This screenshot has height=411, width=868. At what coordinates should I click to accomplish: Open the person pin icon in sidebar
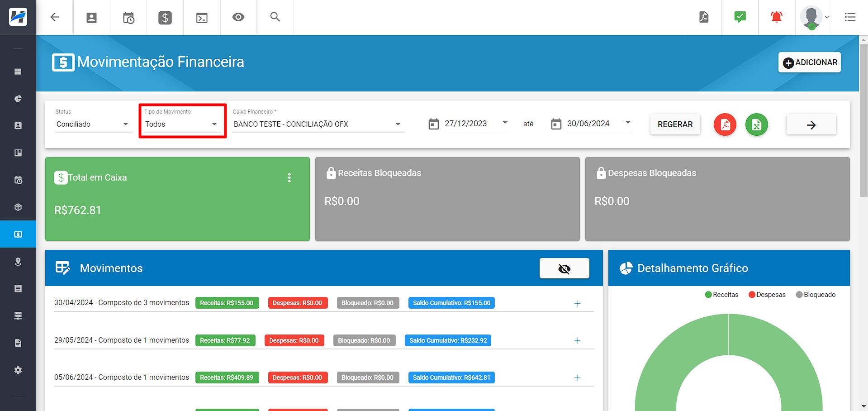pos(18,262)
